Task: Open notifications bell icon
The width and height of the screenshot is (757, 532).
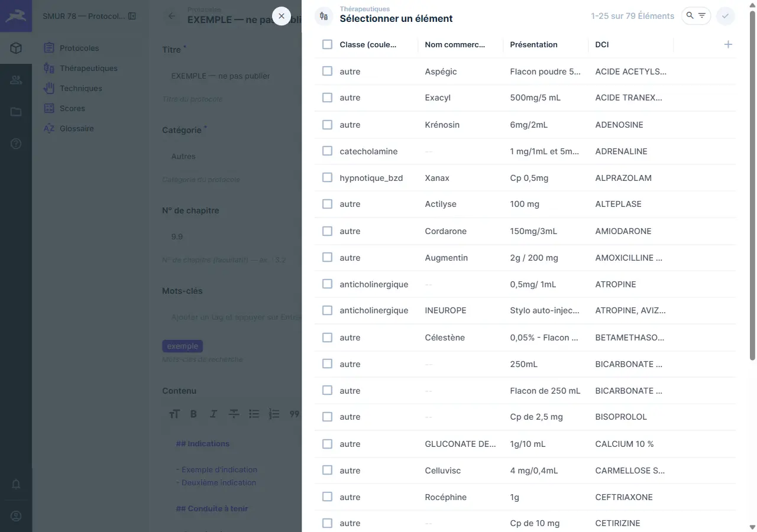Action: pyautogui.click(x=16, y=484)
